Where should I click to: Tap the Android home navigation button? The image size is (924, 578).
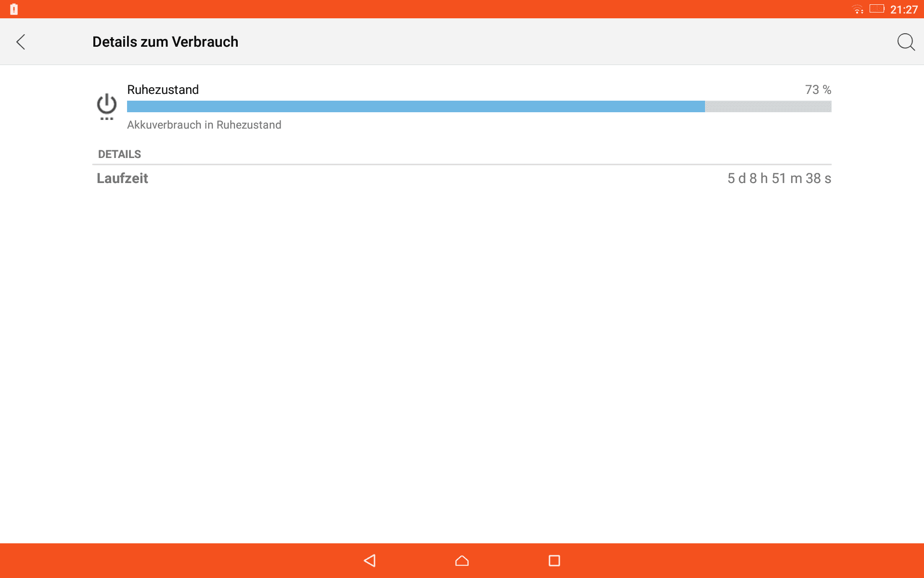click(x=462, y=561)
